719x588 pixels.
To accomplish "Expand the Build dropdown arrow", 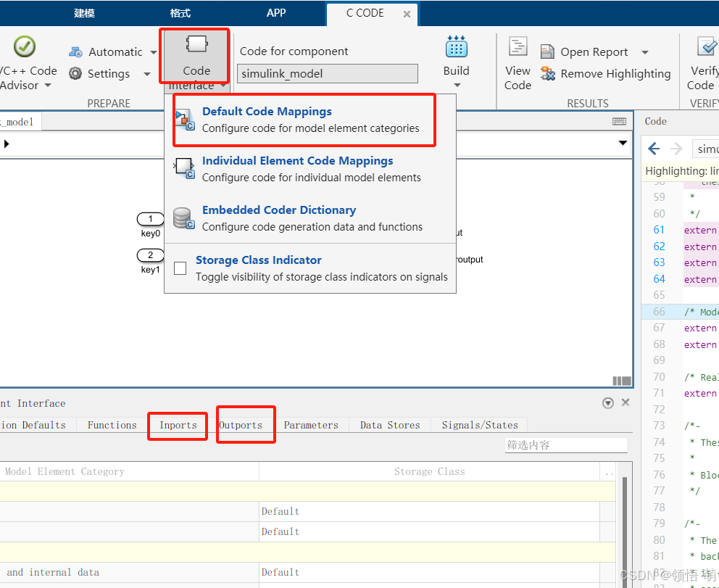I will [x=457, y=86].
